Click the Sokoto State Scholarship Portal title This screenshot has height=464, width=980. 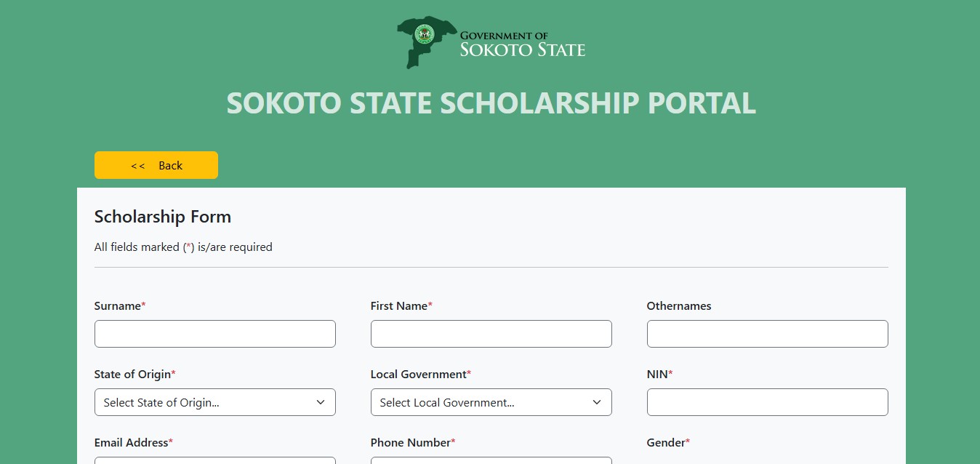coord(491,103)
